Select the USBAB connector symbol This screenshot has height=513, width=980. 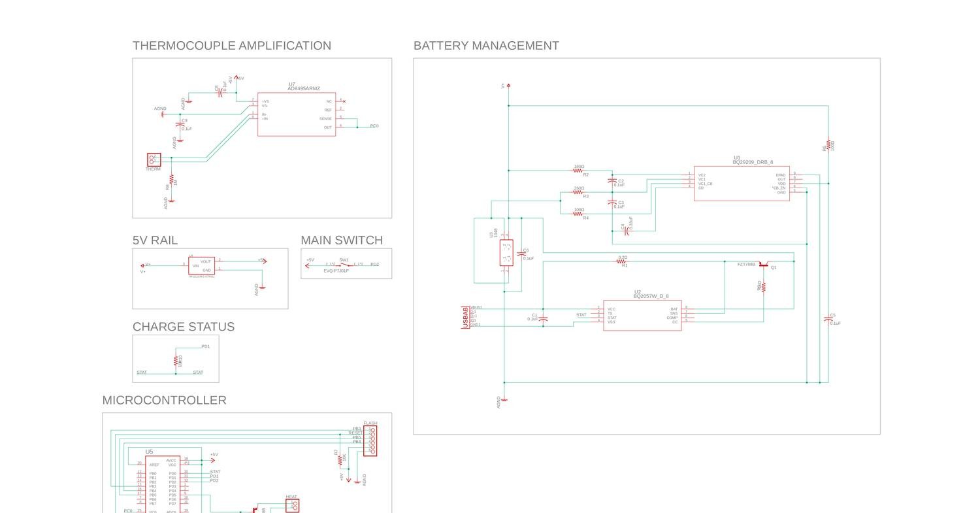coord(466,318)
